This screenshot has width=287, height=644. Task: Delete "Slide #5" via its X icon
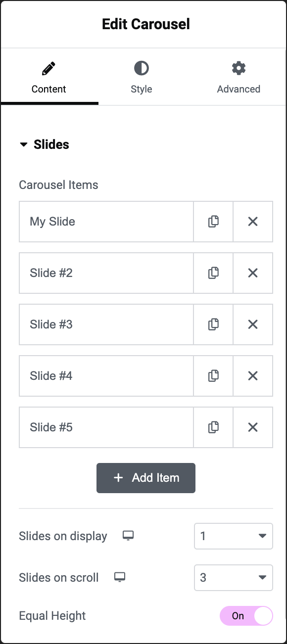253,427
